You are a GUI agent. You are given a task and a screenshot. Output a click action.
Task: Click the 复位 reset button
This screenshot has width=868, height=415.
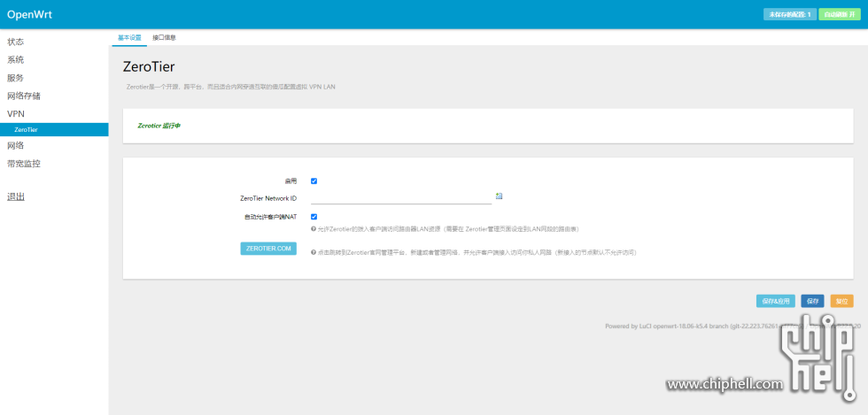(x=841, y=302)
